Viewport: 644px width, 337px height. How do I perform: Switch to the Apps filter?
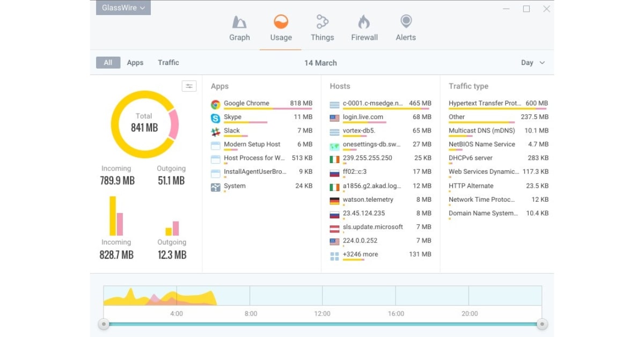[x=135, y=63]
